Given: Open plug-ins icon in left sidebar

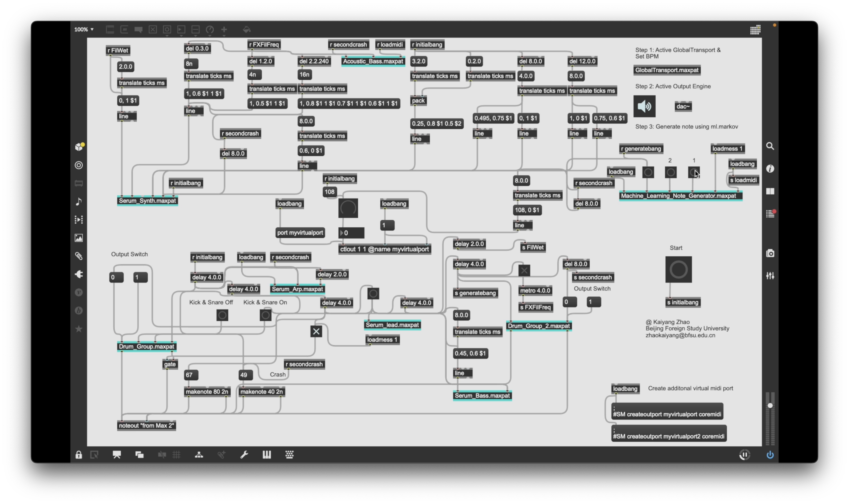Looking at the screenshot, I should coord(79,274).
